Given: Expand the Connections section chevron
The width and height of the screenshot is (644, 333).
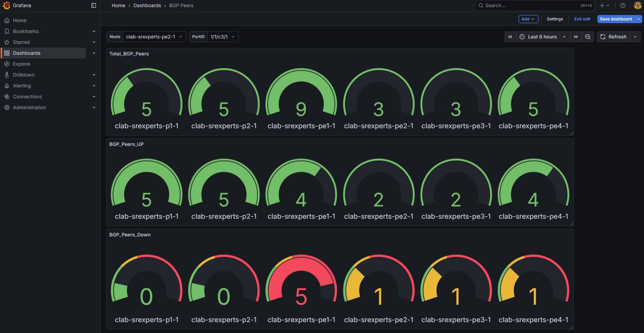Looking at the screenshot, I should 94,97.
